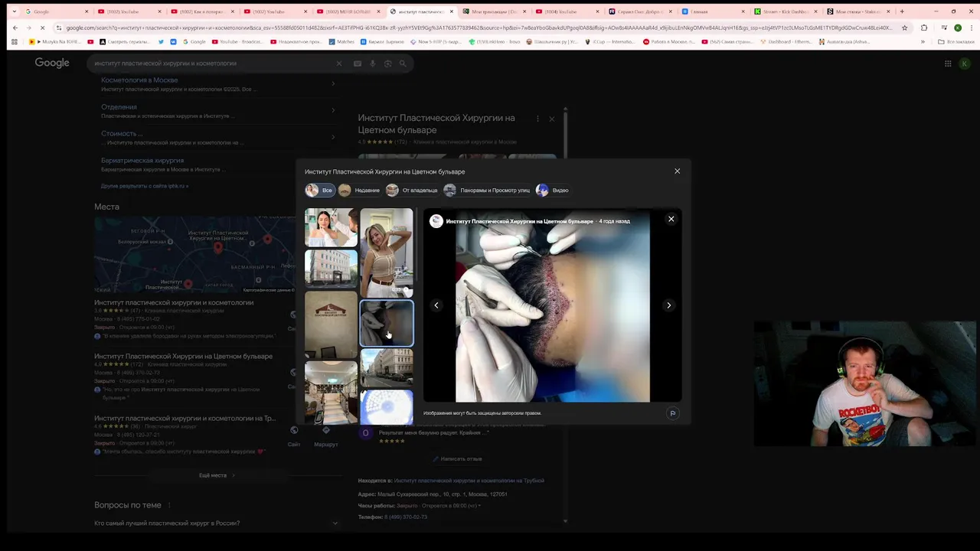980x551 pixels.
Task: Show the next photo in viewer
Action: [x=668, y=305]
